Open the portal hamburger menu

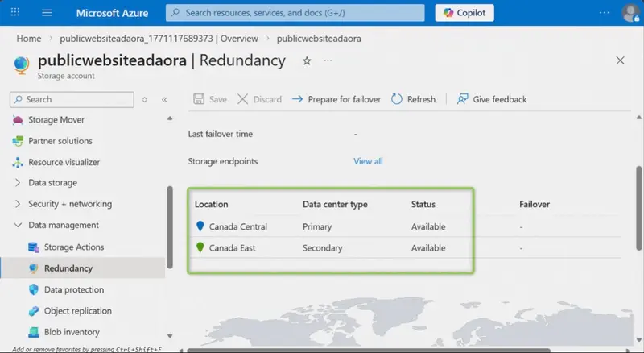(47, 12)
